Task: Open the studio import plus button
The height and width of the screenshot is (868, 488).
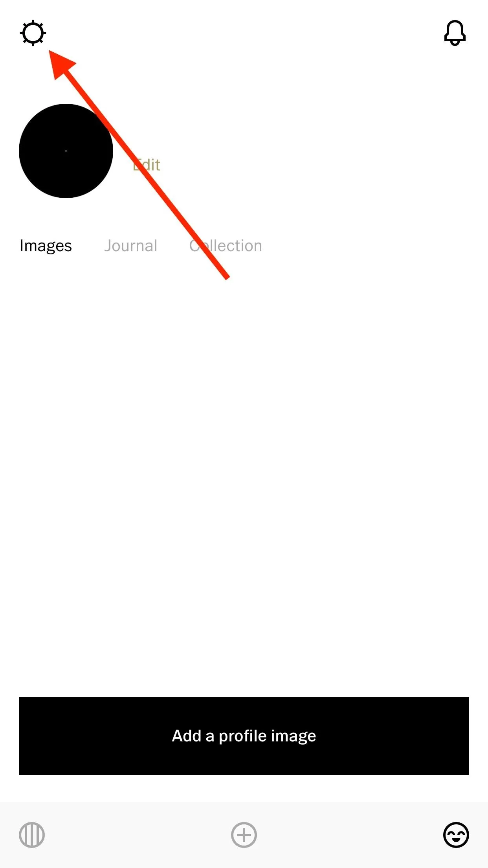Action: click(x=244, y=835)
